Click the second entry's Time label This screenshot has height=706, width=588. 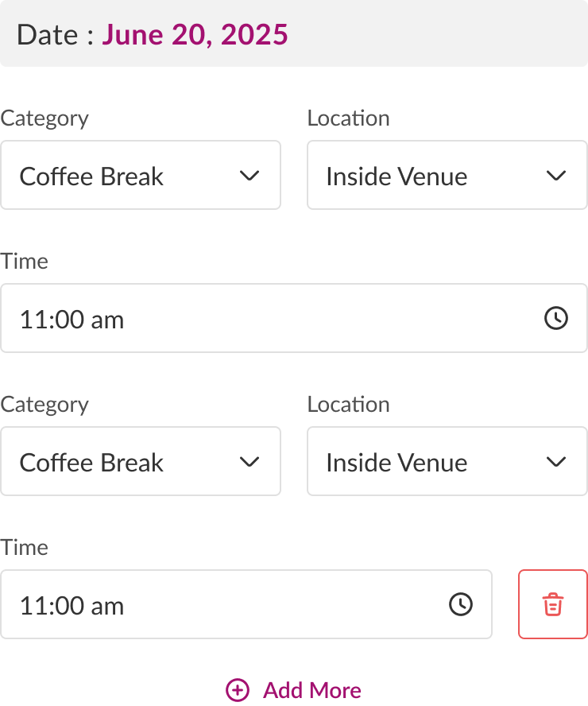pos(25,548)
